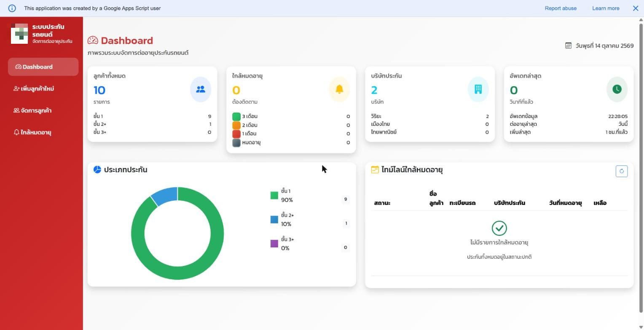
Task: Click the date วันพุธที่ 14 ตุลาคม 2569
Action: coord(604,45)
